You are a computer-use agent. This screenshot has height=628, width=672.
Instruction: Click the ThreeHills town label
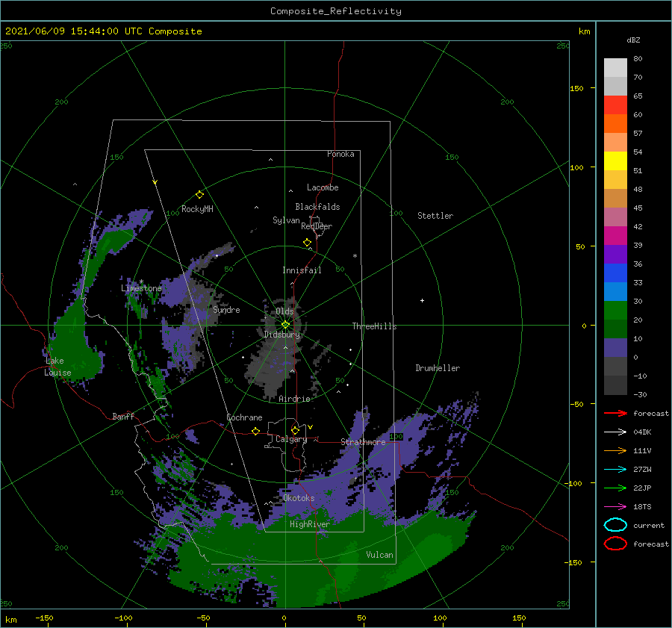coord(375,326)
